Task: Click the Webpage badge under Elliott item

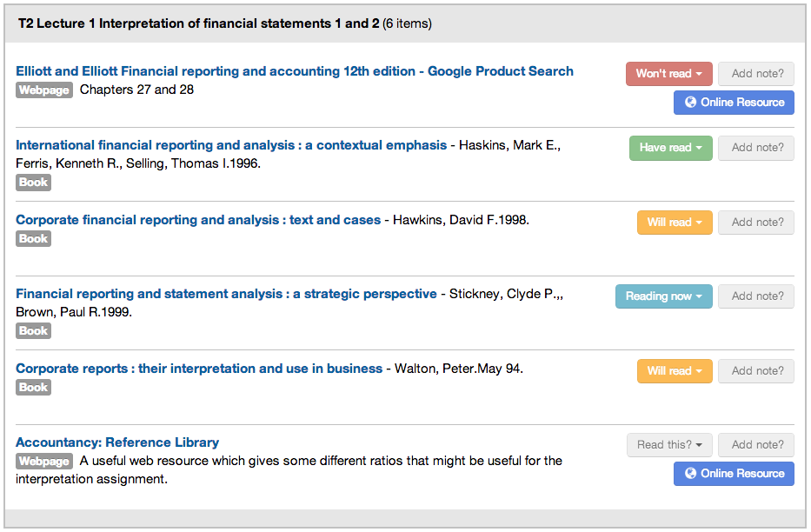Action: tap(43, 89)
